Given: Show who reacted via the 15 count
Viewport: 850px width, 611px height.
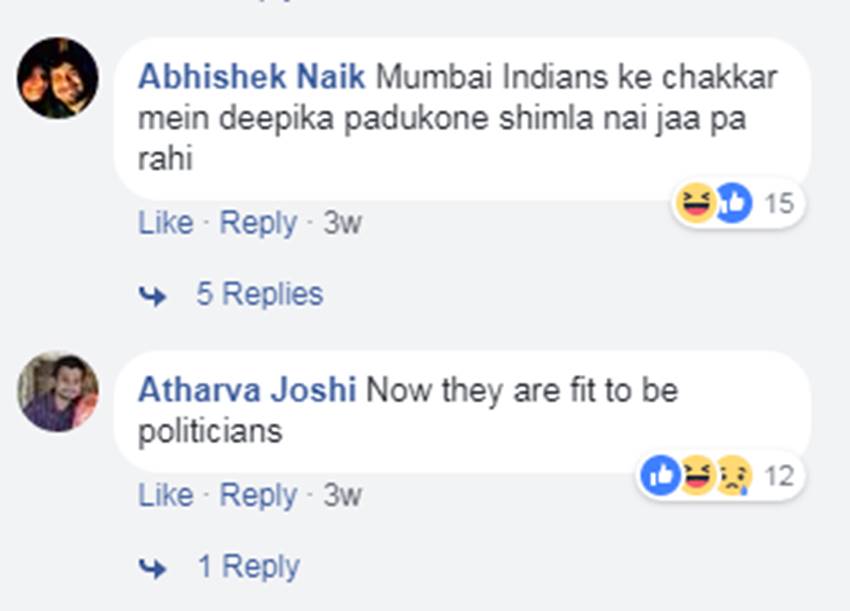Looking at the screenshot, I should click(778, 204).
